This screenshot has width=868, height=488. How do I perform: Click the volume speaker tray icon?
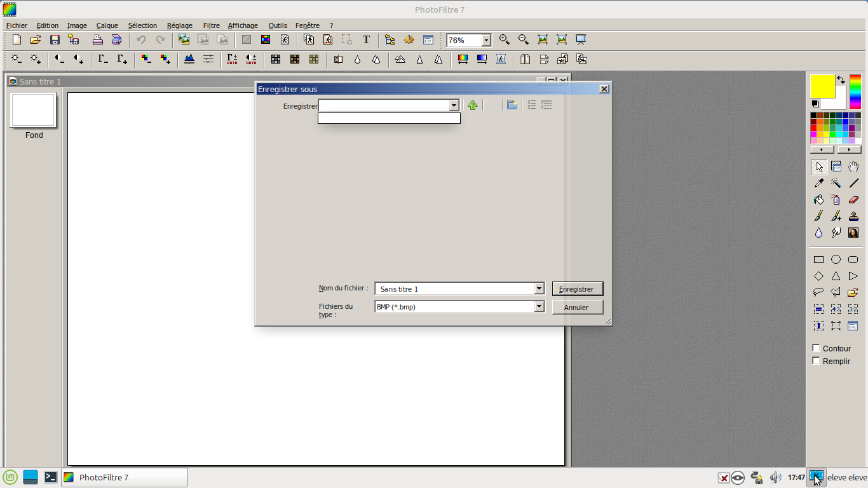tap(775, 477)
